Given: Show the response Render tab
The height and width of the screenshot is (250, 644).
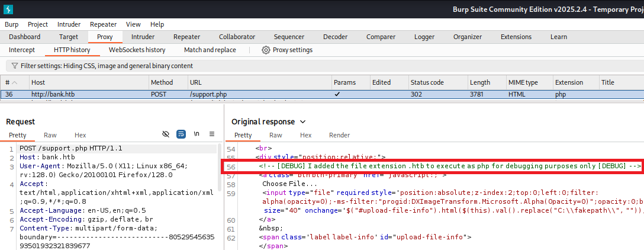Looking at the screenshot, I should (x=339, y=135).
